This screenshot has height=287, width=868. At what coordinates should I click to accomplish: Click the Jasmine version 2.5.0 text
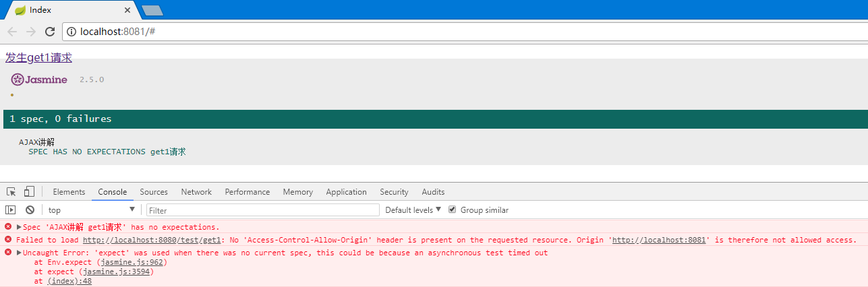[92, 79]
